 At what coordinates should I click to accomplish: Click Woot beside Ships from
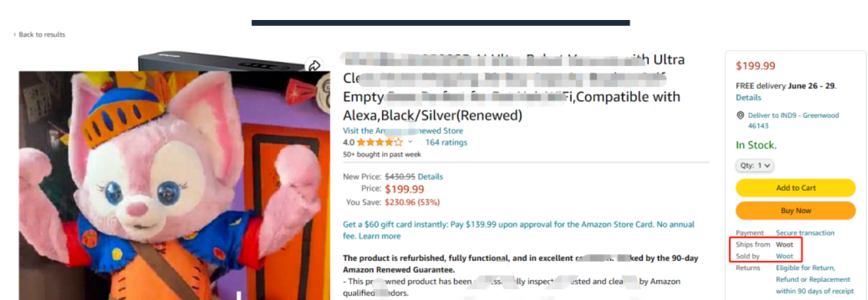click(x=785, y=245)
